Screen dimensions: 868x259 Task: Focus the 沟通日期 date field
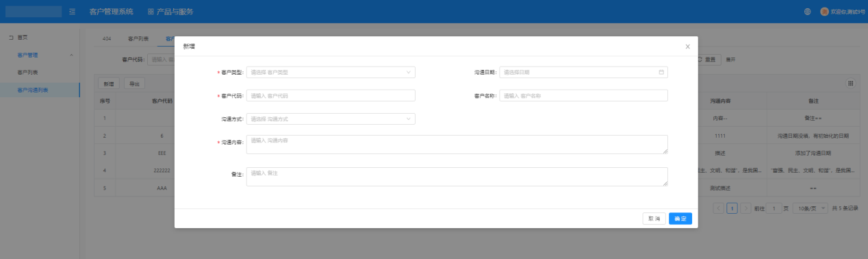tap(584, 72)
